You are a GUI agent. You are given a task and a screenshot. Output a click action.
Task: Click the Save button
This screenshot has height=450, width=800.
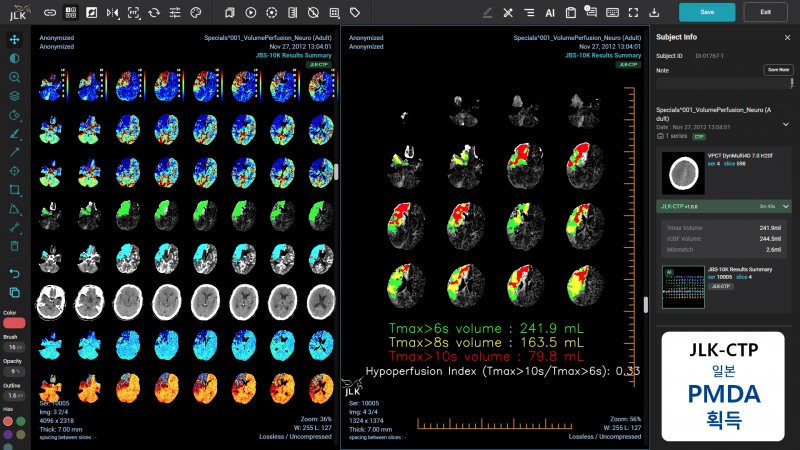pos(707,12)
